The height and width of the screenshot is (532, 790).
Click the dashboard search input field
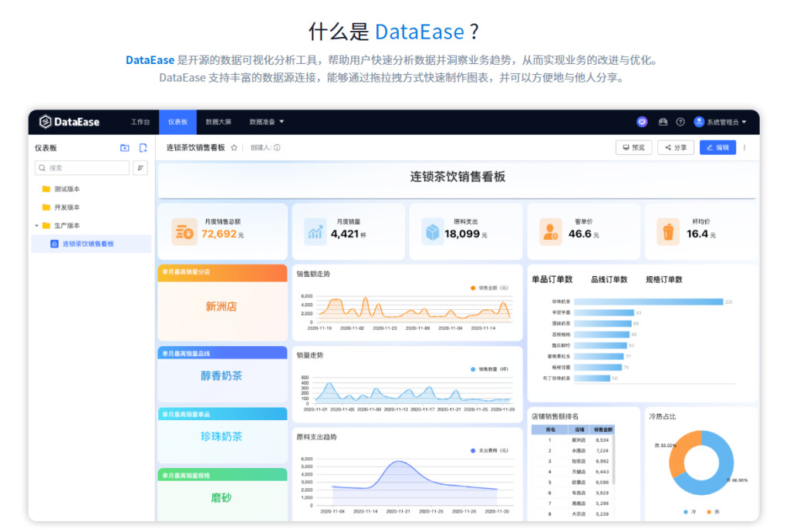point(82,168)
